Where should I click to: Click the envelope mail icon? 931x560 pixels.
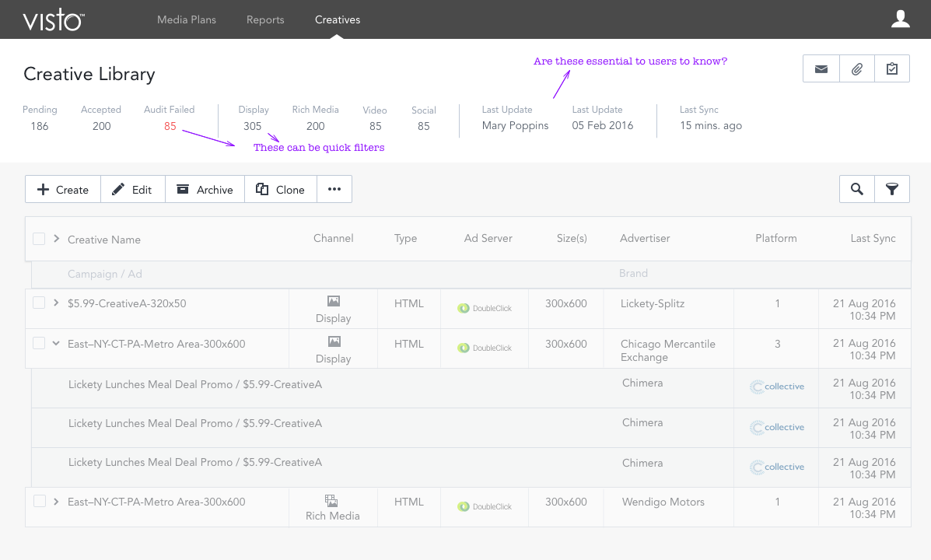click(821, 69)
